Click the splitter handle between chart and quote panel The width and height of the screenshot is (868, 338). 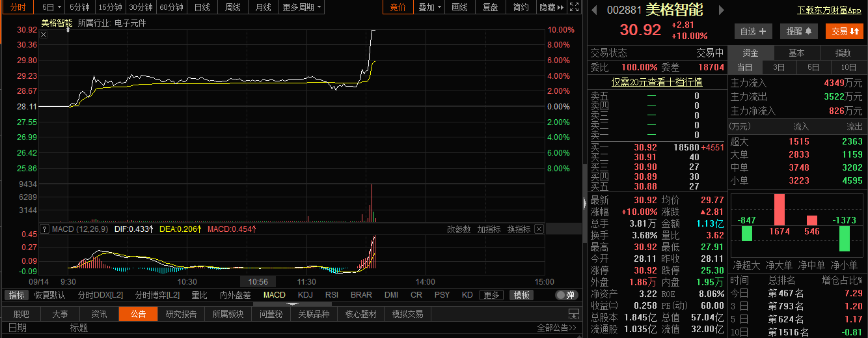pos(584,203)
